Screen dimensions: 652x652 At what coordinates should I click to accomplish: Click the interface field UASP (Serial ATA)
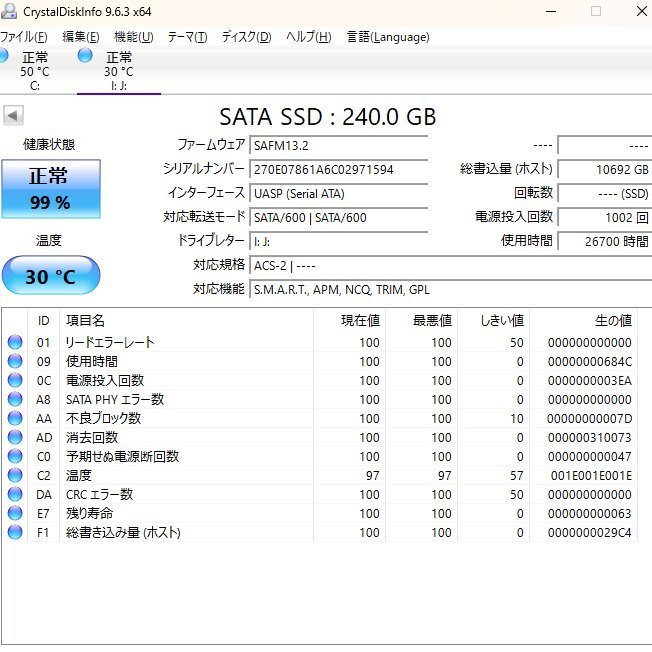(338, 194)
